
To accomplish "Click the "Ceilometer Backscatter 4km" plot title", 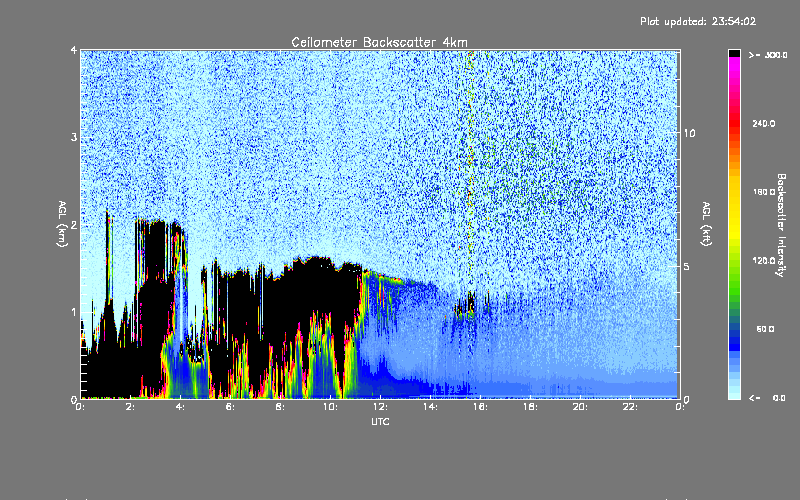I will 379,42.
